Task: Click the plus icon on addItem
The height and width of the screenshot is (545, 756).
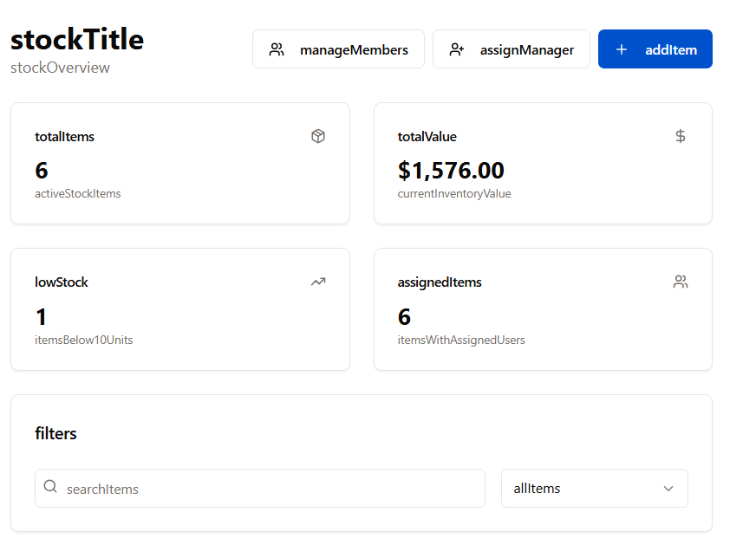Action: 621,49
